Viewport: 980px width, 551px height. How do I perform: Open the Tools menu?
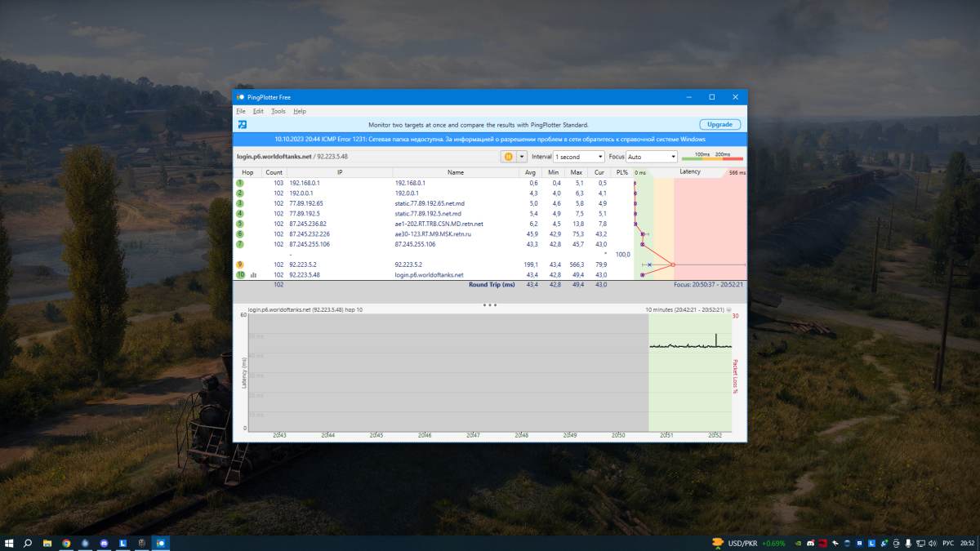(278, 111)
